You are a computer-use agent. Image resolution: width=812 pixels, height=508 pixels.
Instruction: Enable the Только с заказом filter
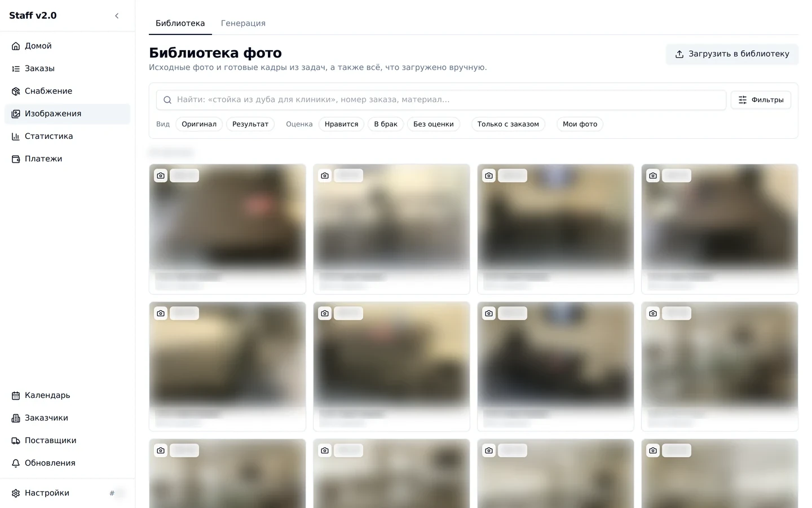click(x=508, y=124)
